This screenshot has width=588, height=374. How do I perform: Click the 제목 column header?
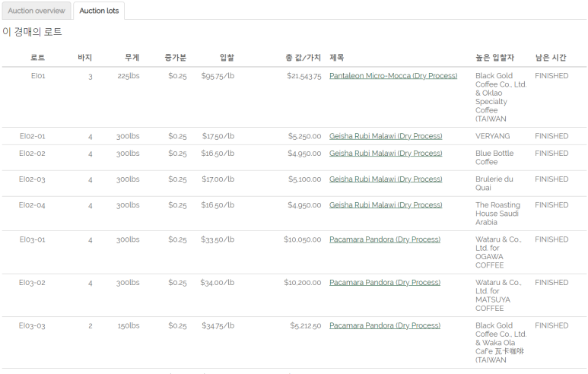click(337, 57)
